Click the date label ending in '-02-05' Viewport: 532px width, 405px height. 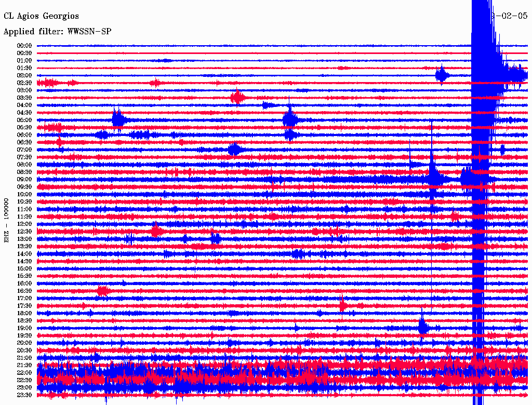tap(509, 16)
